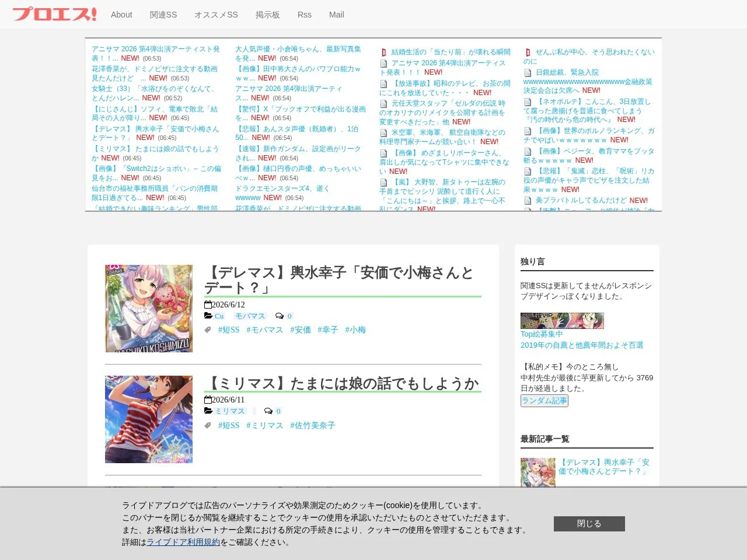Open the Mail menu item
This screenshot has height=560, width=747.
click(x=337, y=15)
